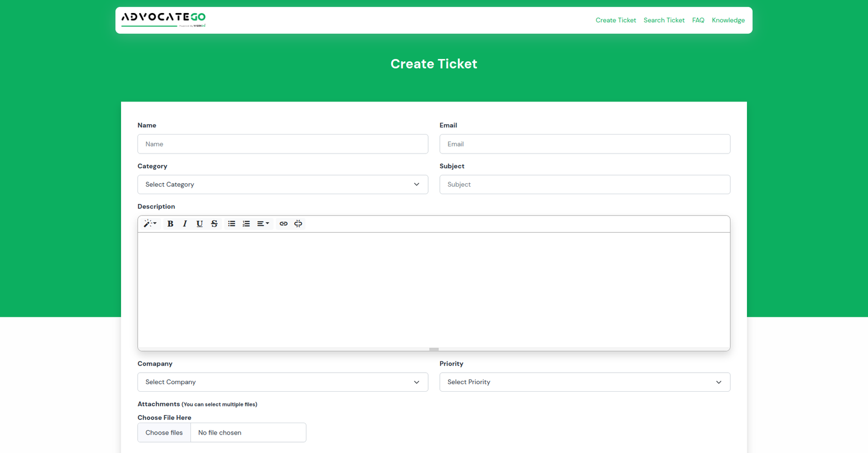Apply underline formatting in editor toolbar
868x453 pixels.
[x=200, y=224]
